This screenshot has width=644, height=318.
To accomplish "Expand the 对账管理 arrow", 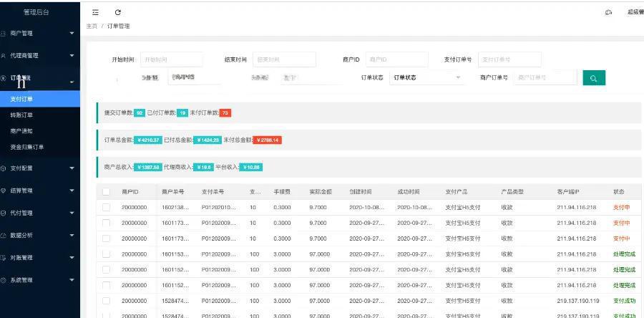I will point(72,258).
